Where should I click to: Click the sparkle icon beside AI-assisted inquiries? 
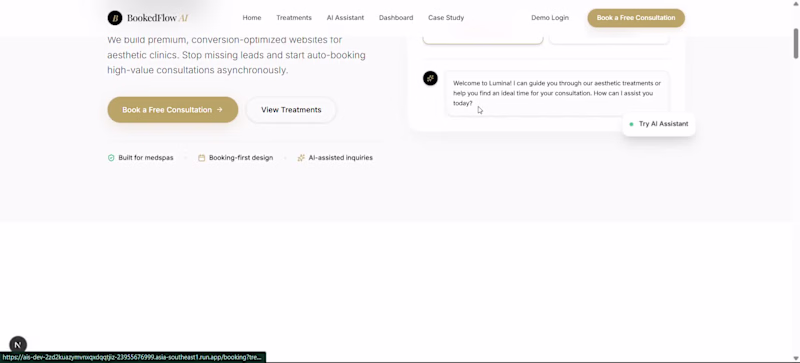(x=301, y=158)
